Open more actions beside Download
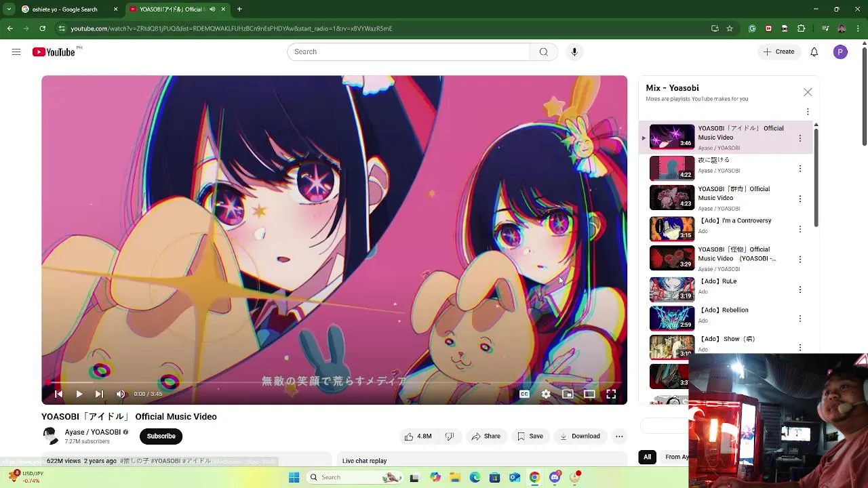Viewport: 868px width, 488px height. point(619,436)
